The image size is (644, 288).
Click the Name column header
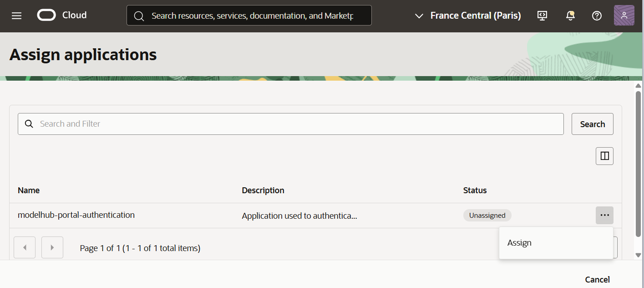click(x=28, y=190)
